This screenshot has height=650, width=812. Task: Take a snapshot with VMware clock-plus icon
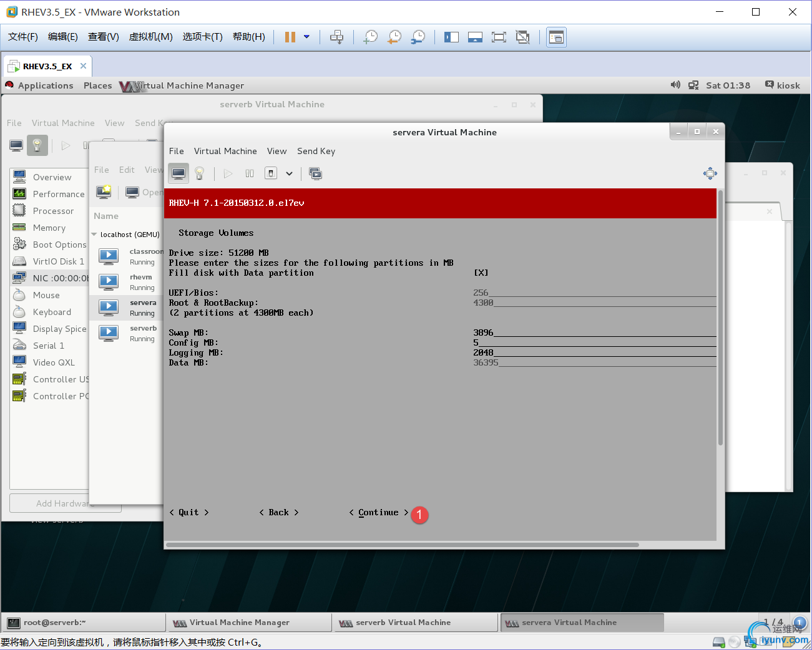pos(371,37)
